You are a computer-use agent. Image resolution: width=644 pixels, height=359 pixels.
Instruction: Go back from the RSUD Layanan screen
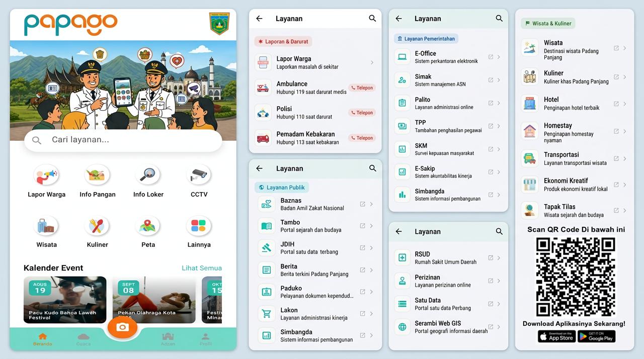(398, 231)
